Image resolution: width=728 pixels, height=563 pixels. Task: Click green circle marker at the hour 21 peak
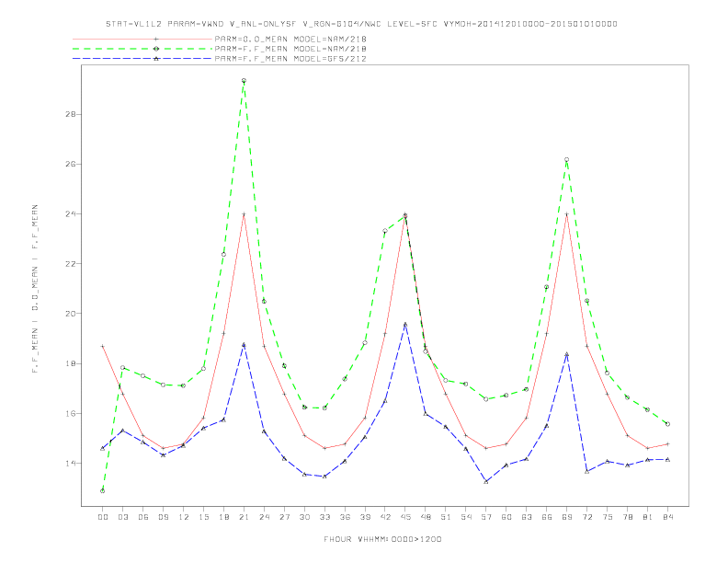pyautogui.click(x=244, y=81)
